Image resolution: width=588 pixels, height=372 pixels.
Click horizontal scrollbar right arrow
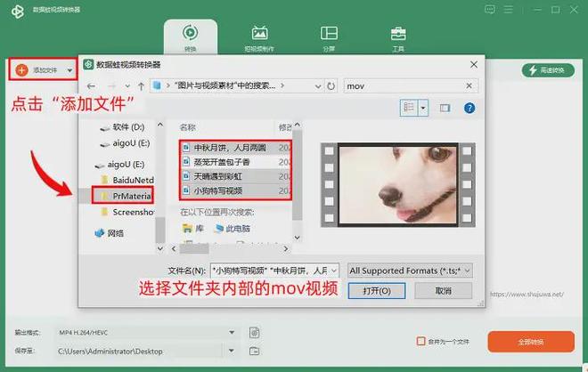coord(286,248)
